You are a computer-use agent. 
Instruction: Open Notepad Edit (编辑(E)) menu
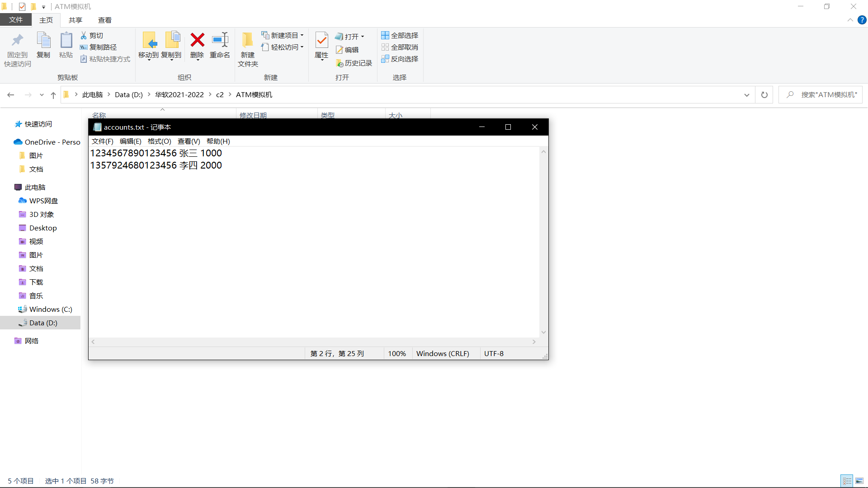[x=131, y=141]
